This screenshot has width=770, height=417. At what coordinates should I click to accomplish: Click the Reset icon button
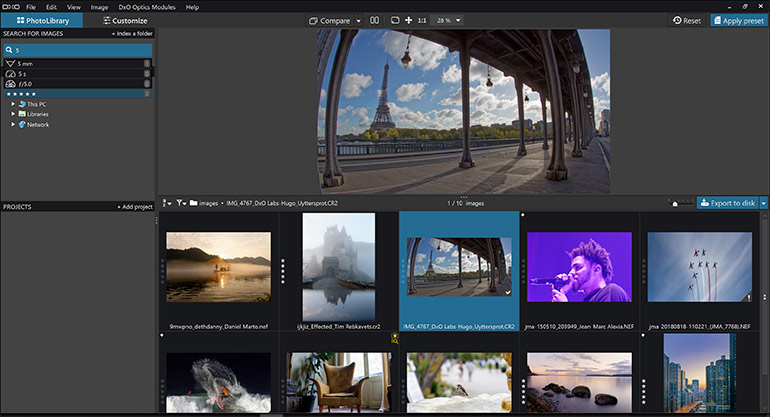686,20
